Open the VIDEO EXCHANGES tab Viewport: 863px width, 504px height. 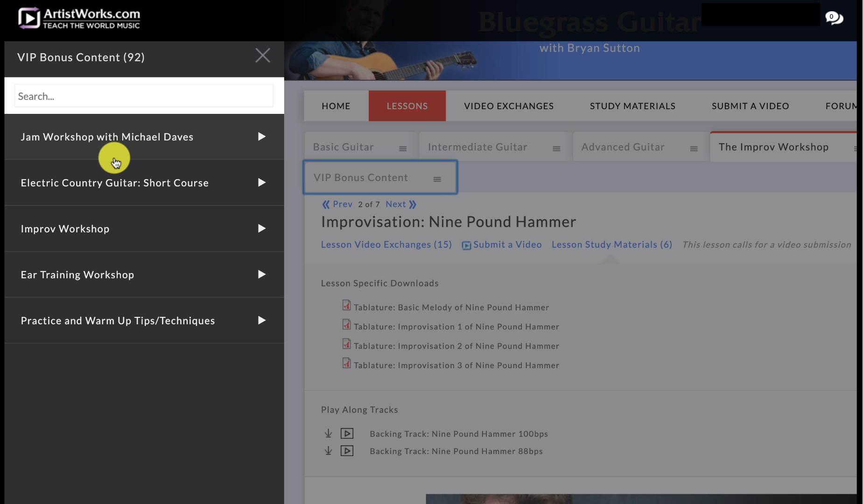[x=509, y=106]
